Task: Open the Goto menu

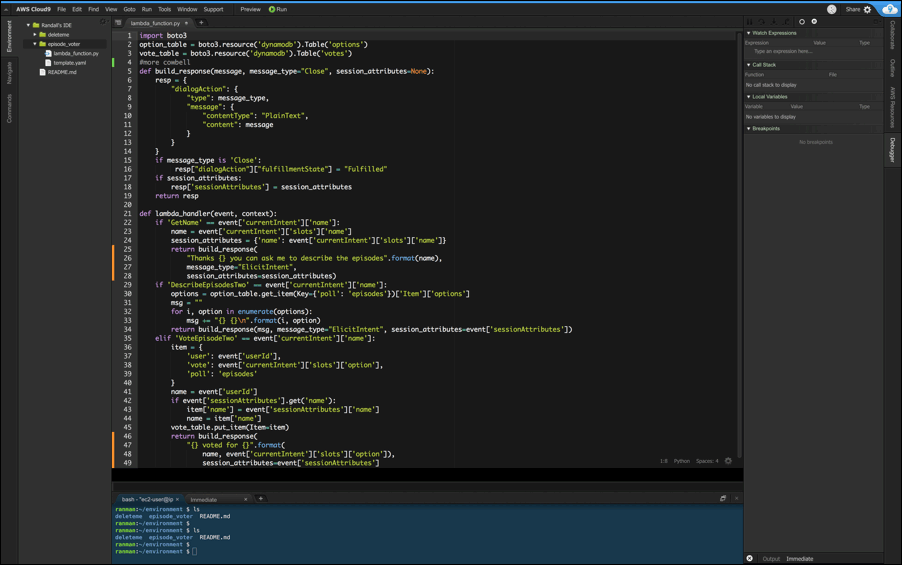Action: coord(129,9)
